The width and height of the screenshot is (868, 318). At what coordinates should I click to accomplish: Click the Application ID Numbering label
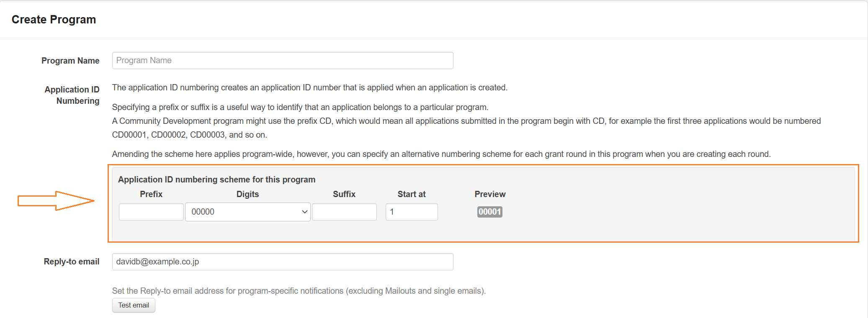(x=72, y=95)
